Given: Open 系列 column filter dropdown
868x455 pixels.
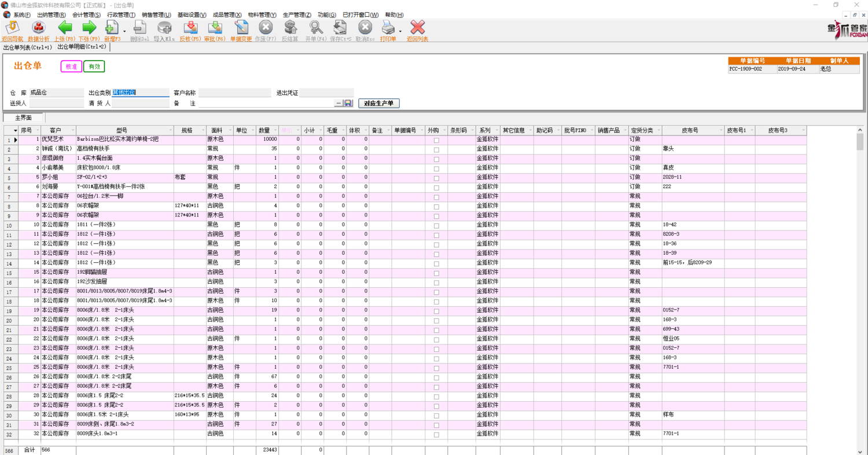Looking at the screenshot, I should pyautogui.click(x=497, y=131).
